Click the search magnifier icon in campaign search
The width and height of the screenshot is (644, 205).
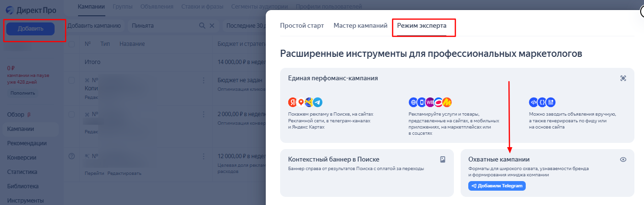pyautogui.click(x=202, y=26)
